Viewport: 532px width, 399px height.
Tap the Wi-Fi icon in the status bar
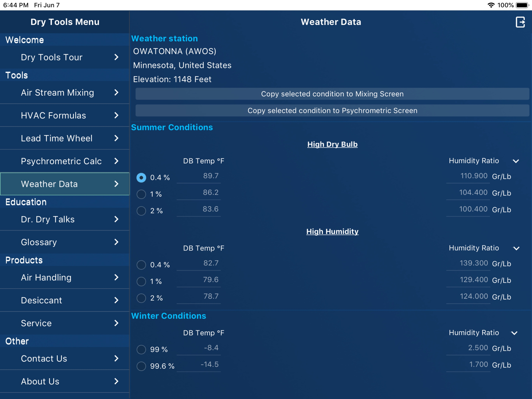point(491,5)
